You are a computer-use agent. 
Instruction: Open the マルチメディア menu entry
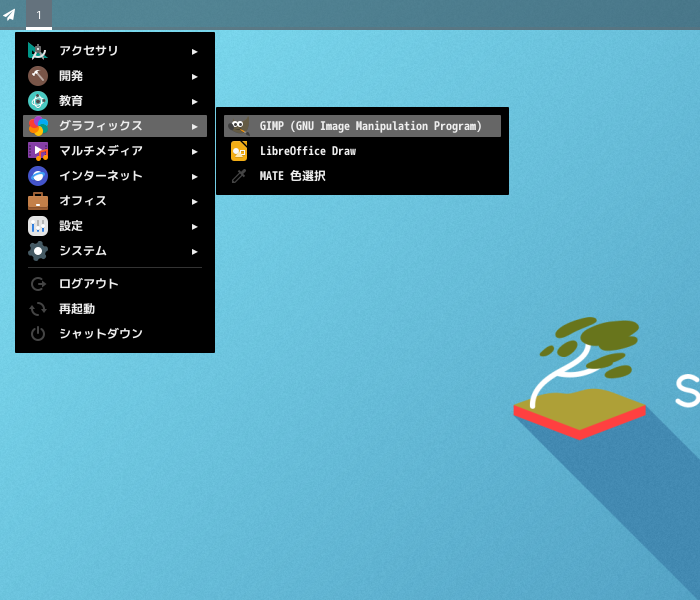tap(115, 151)
